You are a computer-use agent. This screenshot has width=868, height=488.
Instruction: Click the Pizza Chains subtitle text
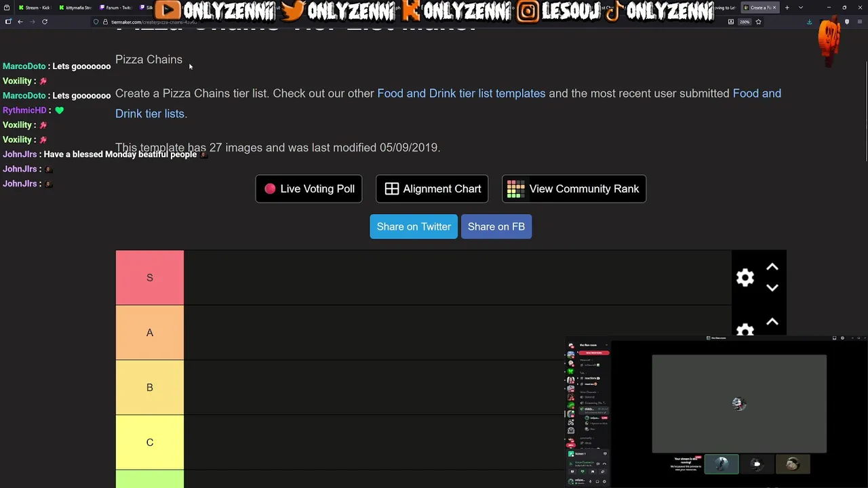click(x=149, y=60)
